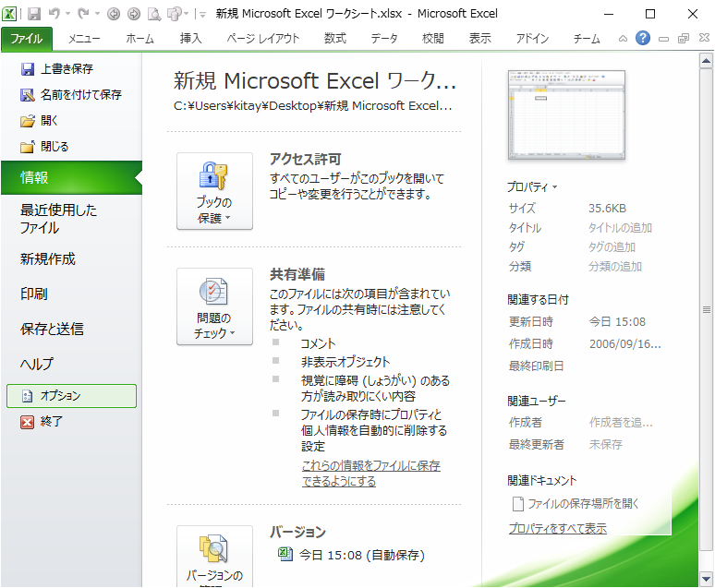
Task: Minimize the ribbon with the caret icon
Action: [x=623, y=39]
